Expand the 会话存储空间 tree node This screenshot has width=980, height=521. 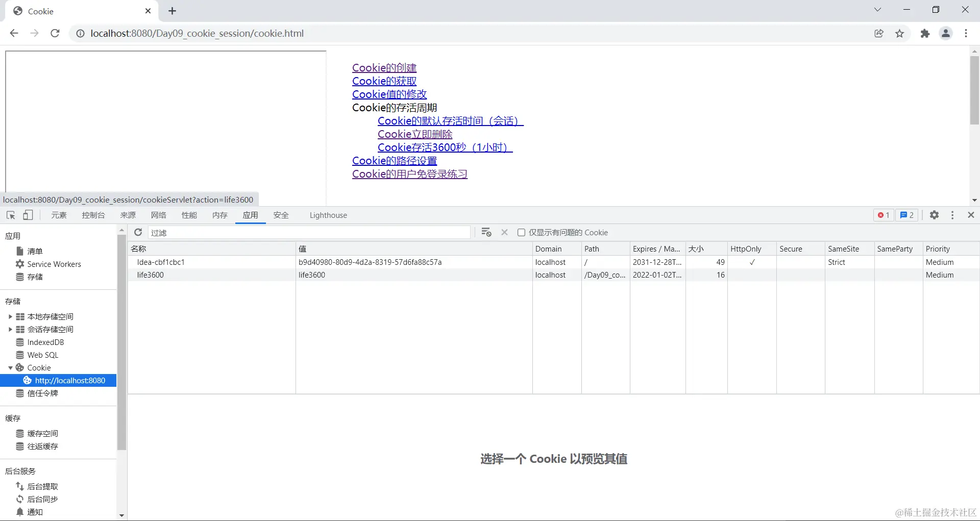pyautogui.click(x=10, y=329)
